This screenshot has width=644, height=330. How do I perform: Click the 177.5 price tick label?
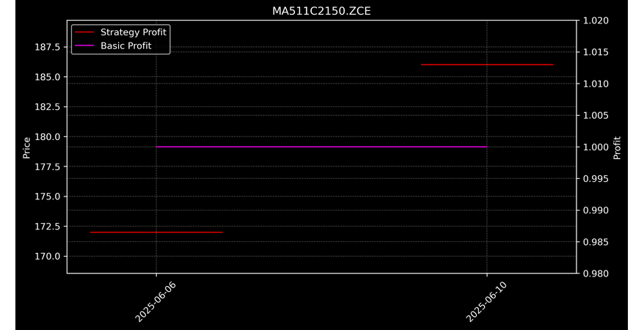(x=47, y=166)
